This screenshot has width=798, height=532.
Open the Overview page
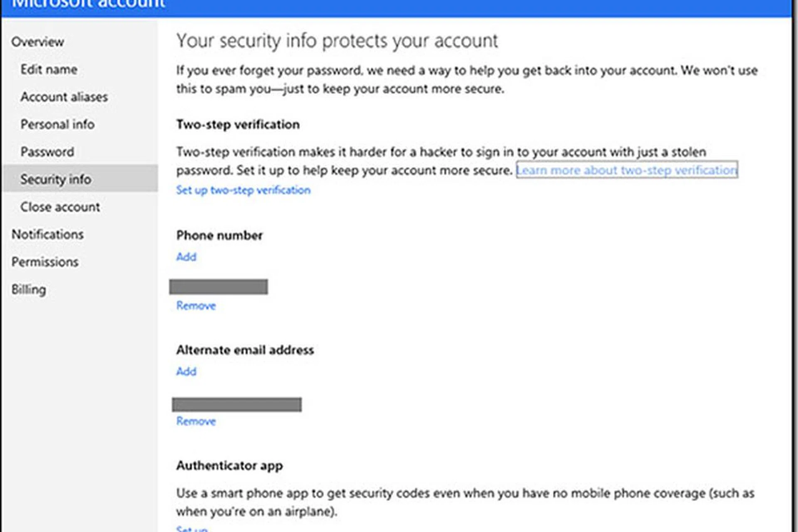click(37, 42)
